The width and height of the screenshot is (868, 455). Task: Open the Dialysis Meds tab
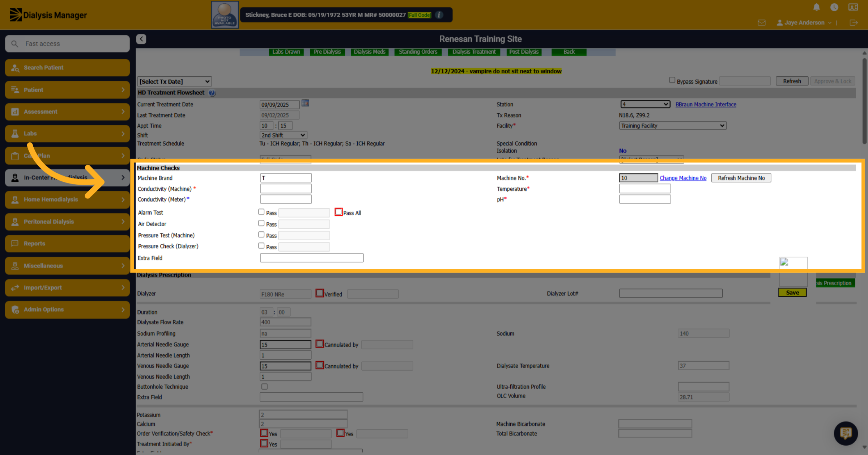[370, 52]
